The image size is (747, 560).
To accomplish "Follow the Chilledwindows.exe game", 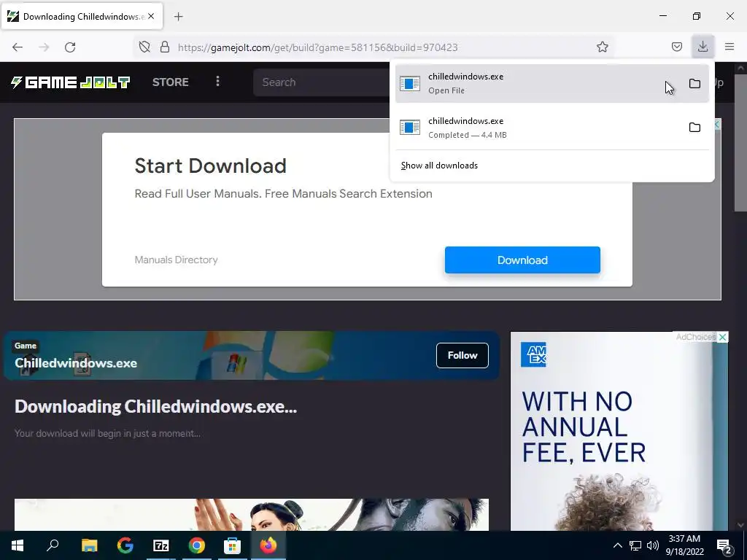I will point(462,355).
